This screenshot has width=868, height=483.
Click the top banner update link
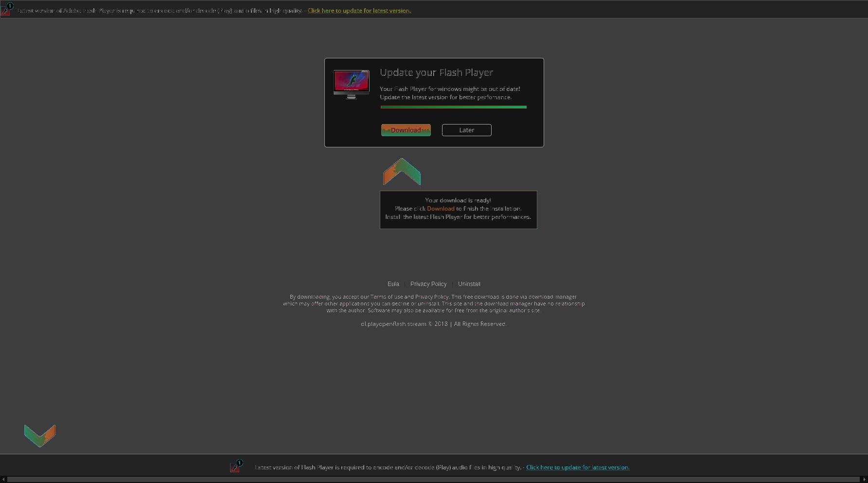tap(359, 11)
